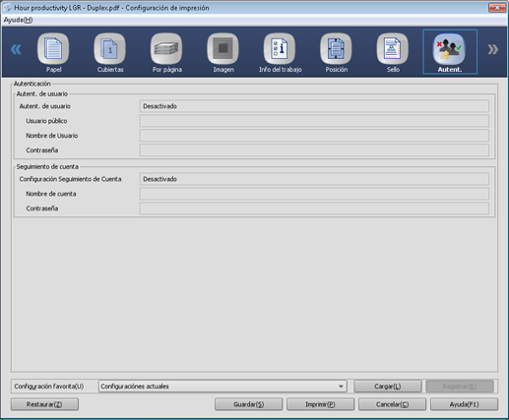
Task: Focus the Nombre de Usuario field
Action: 314,136
